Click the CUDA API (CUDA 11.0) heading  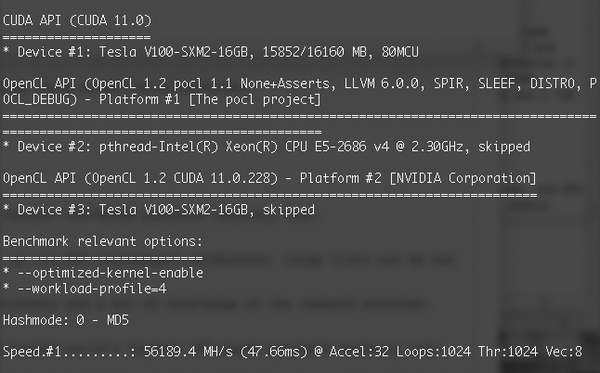point(77,20)
